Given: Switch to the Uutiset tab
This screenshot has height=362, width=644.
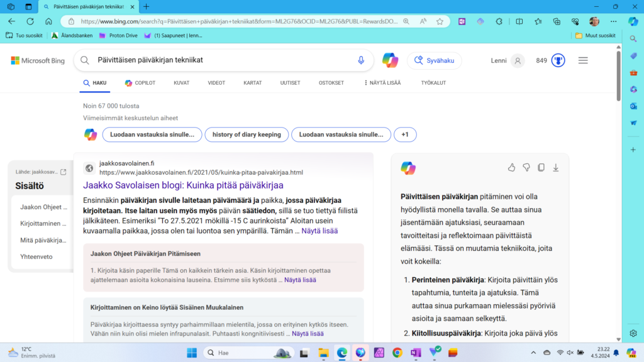Looking at the screenshot, I should pyautogui.click(x=290, y=83).
